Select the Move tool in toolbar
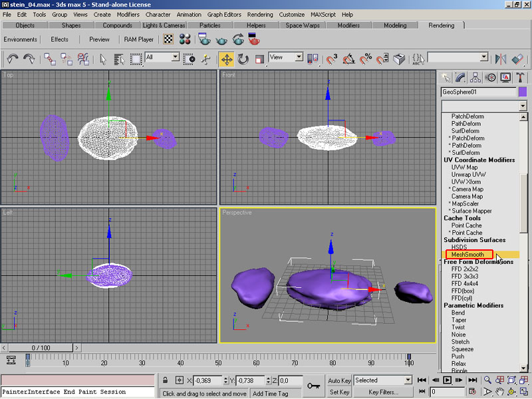Screen dimensions: 532x399 [x=226, y=59]
